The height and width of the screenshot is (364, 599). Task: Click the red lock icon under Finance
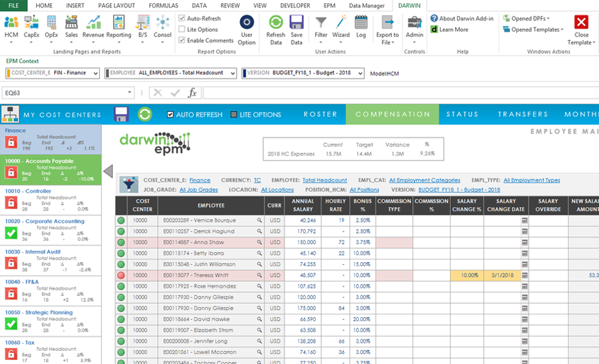[x=11, y=142]
